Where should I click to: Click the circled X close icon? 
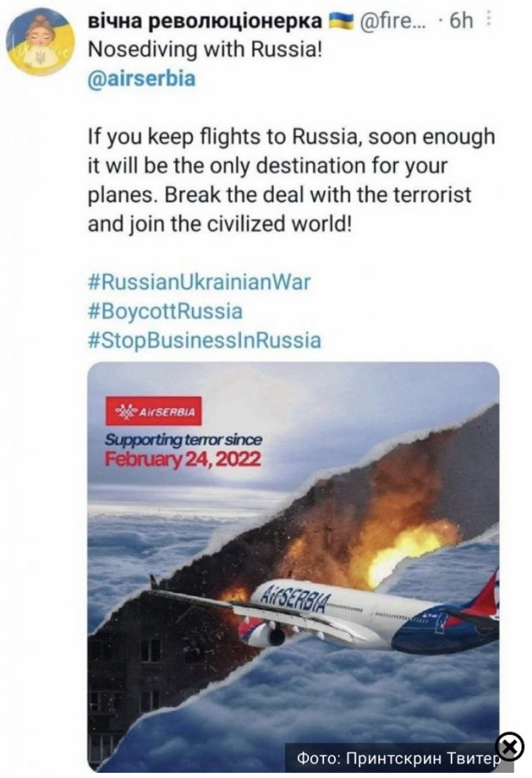510,746
